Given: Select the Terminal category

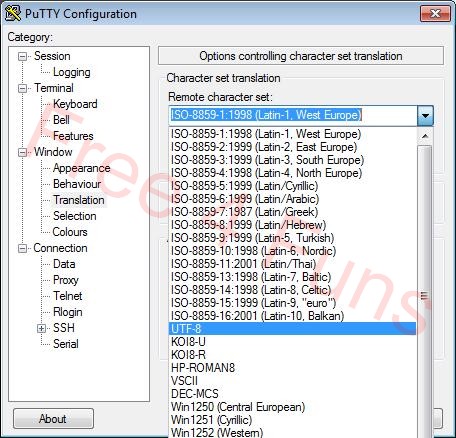Looking at the screenshot, I should pos(54,88).
